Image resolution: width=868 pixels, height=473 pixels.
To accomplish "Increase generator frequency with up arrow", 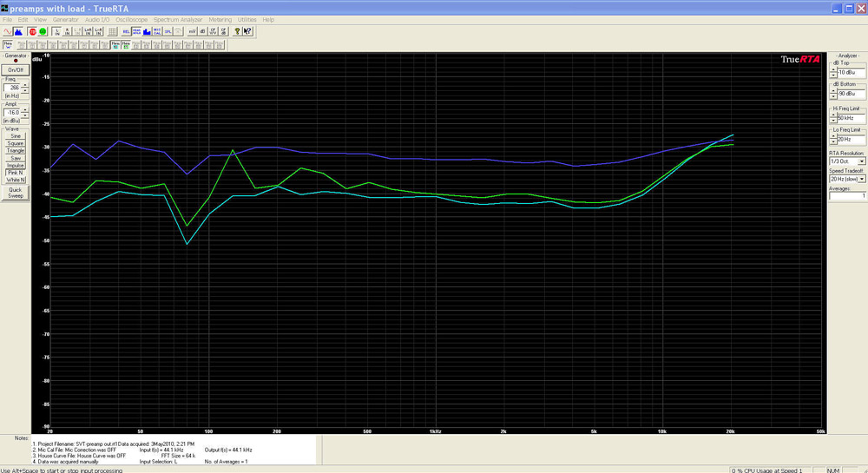I will coord(24,85).
